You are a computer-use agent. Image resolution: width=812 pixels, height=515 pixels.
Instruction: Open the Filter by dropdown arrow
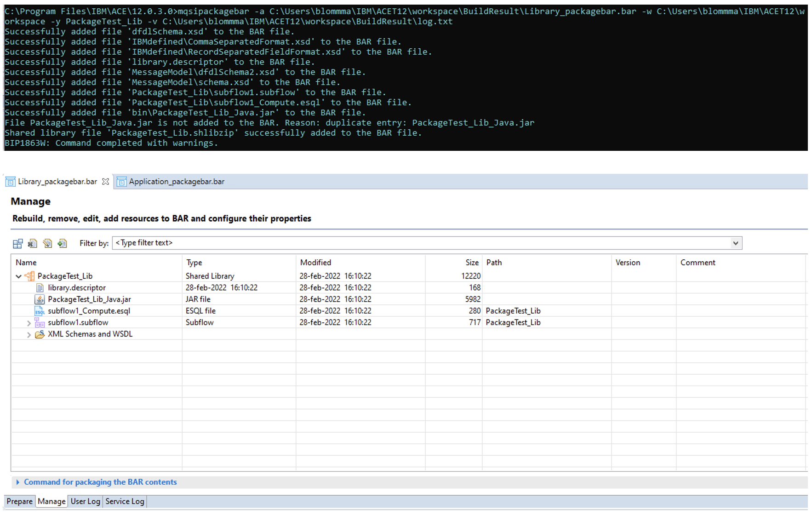coord(735,243)
